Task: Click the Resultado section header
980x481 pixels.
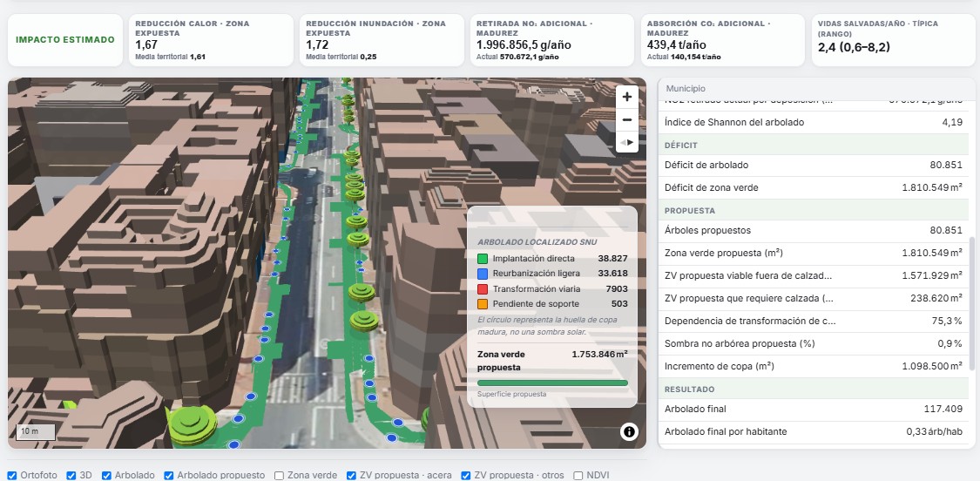Action: pyautogui.click(x=814, y=389)
